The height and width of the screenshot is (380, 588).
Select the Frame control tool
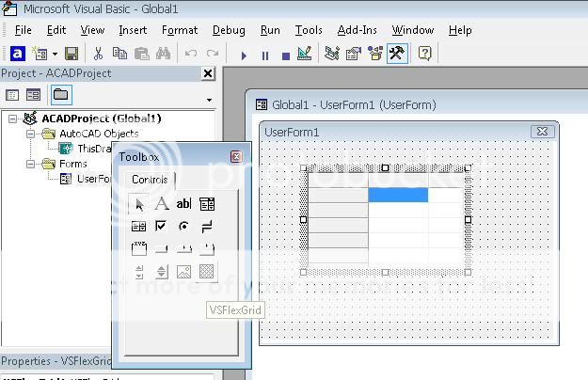(x=138, y=248)
